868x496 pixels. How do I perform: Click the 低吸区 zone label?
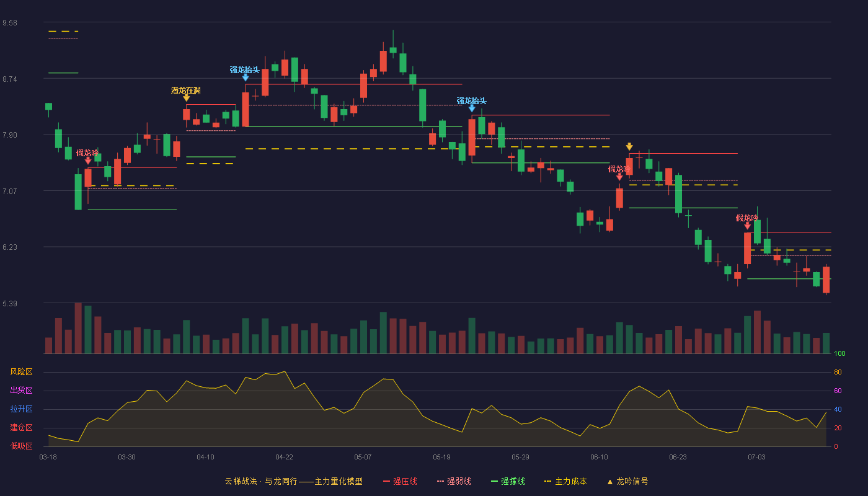click(x=21, y=446)
